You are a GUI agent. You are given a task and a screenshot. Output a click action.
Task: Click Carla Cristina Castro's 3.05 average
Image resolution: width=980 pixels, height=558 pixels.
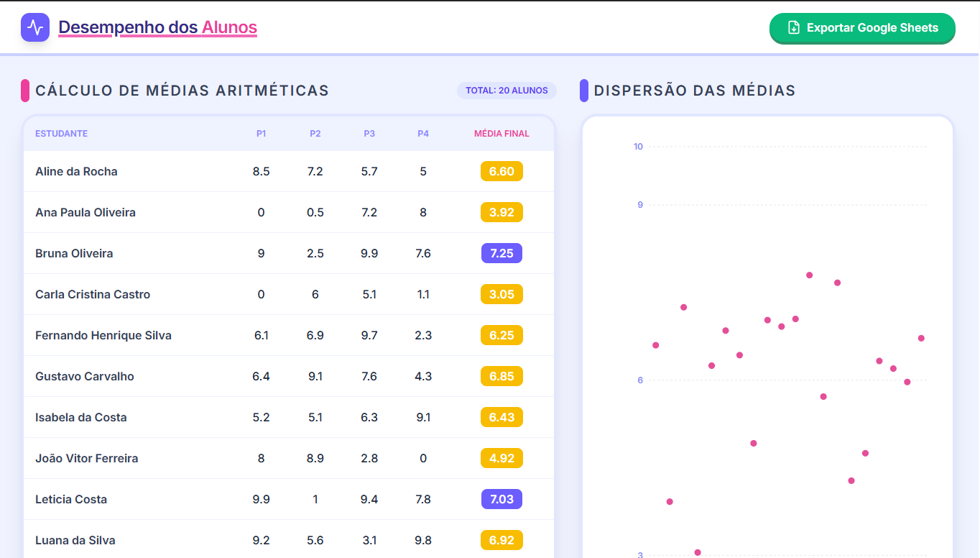coord(501,294)
